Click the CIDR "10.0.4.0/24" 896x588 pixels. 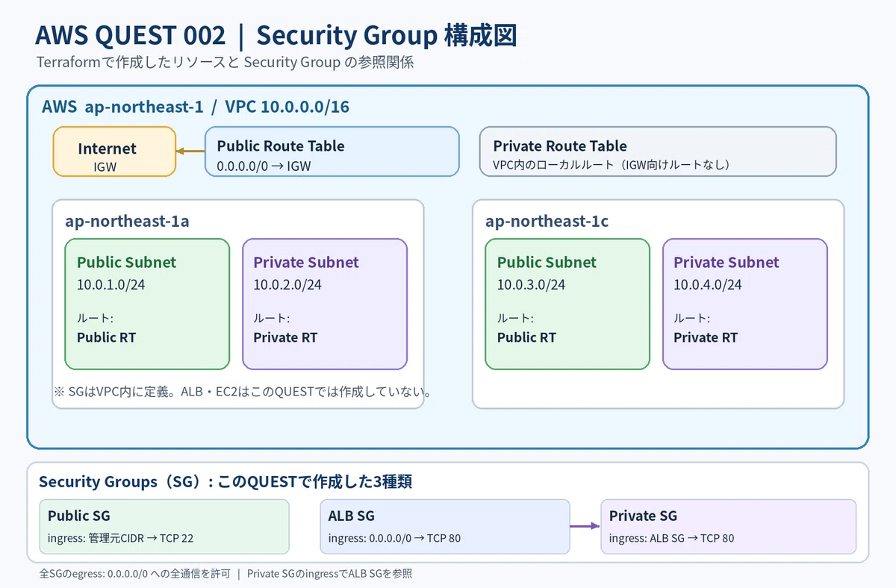[708, 284]
